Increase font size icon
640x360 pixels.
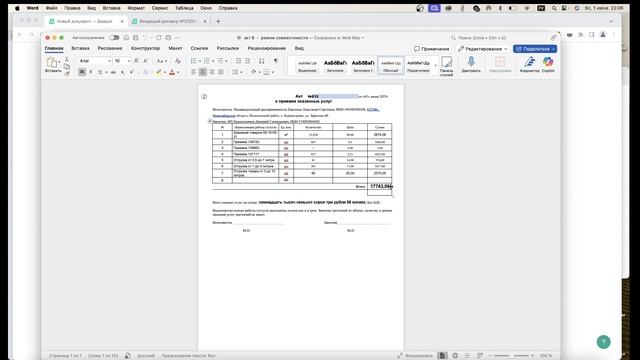[137, 61]
